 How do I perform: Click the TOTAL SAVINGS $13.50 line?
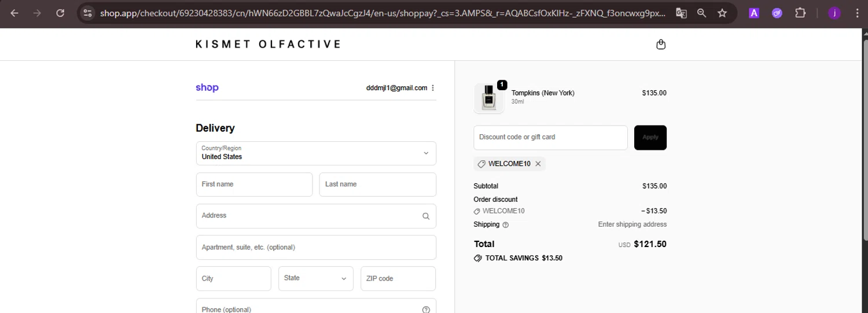518,259
